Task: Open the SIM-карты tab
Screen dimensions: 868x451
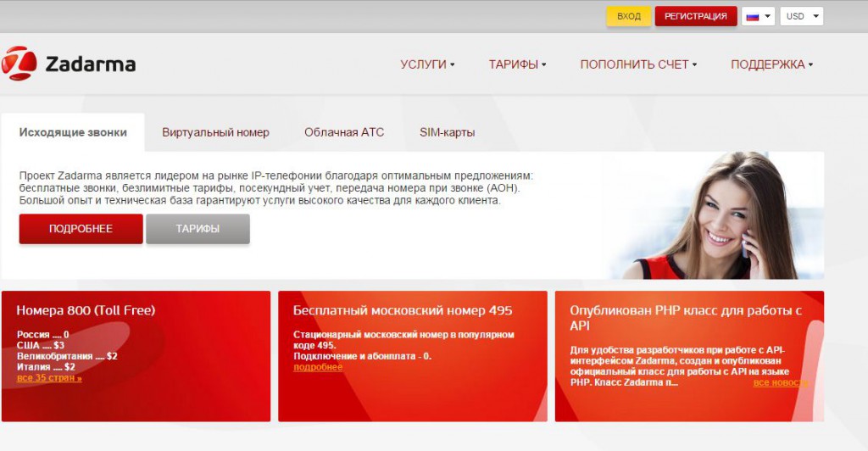Action: click(x=447, y=132)
